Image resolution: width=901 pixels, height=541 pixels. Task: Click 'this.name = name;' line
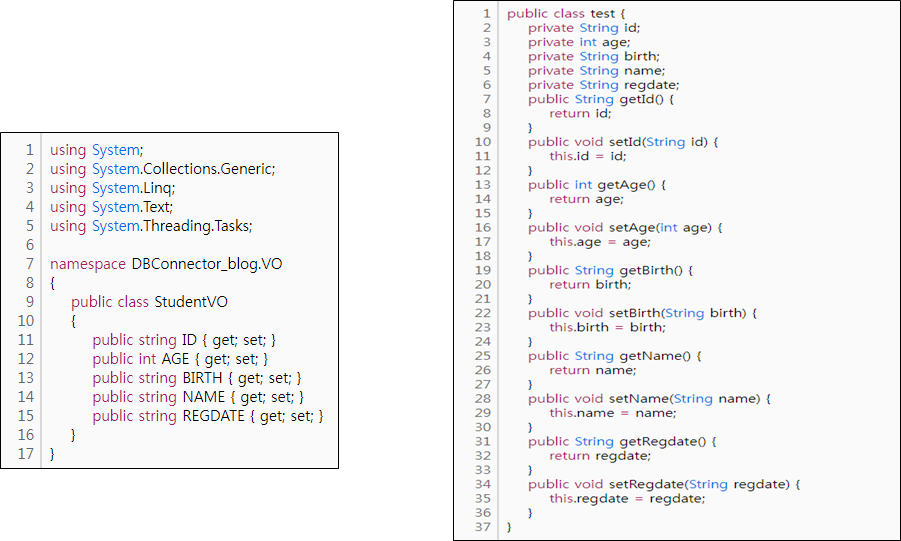click(613, 413)
